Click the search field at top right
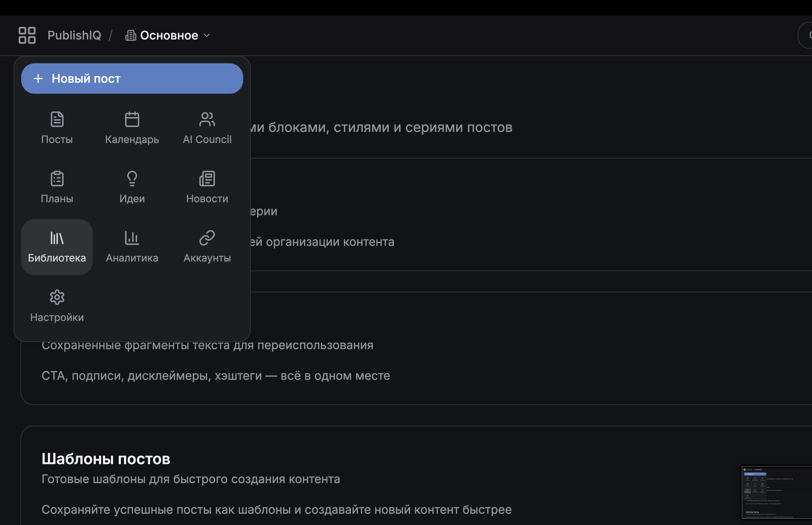 coord(806,36)
